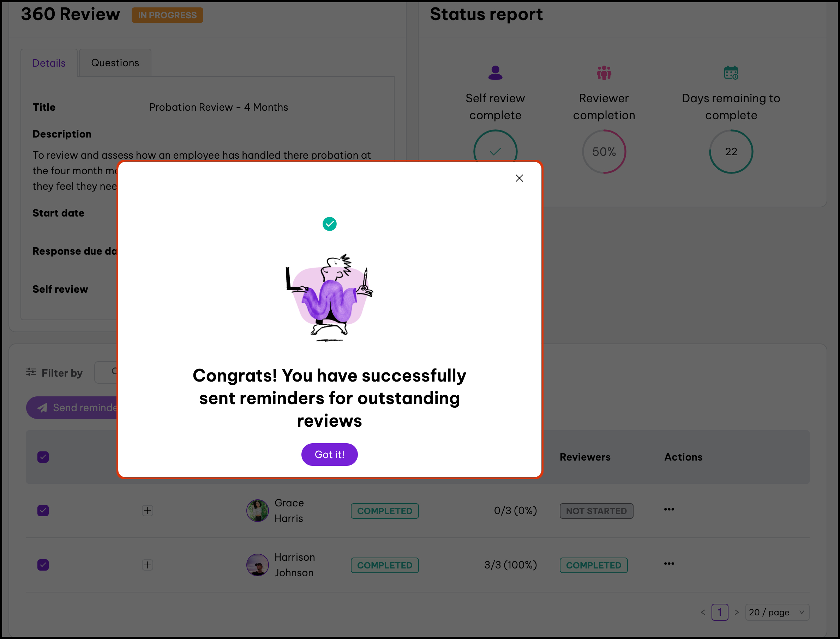This screenshot has width=840, height=639.
Task: Click the Got it! button
Action: tap(329, 454)
